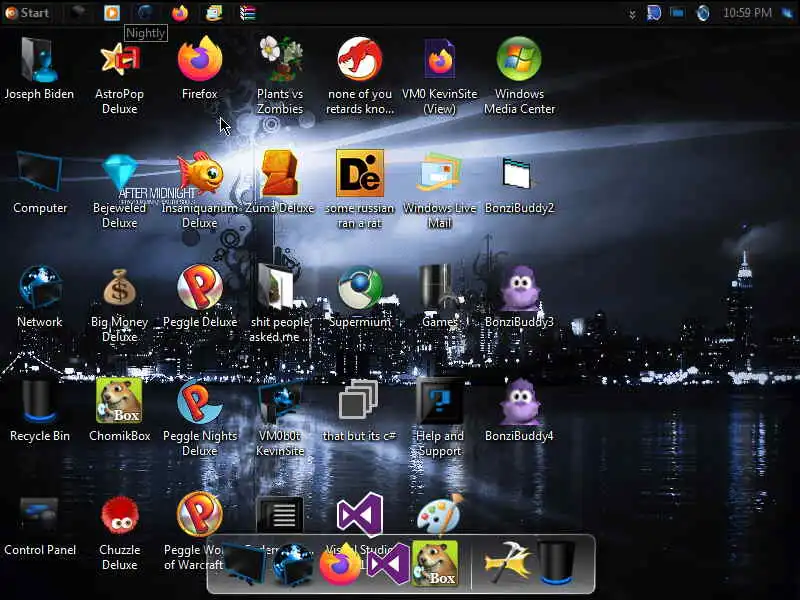Select the BonziBuddy4 purple gorilla
This screenshot has height=600, width=800.
pos(519,402)
